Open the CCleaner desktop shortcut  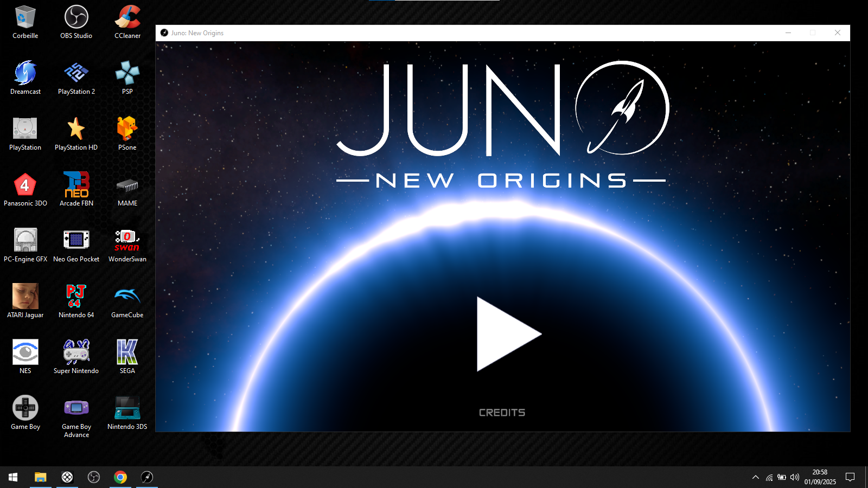point(127,22)
